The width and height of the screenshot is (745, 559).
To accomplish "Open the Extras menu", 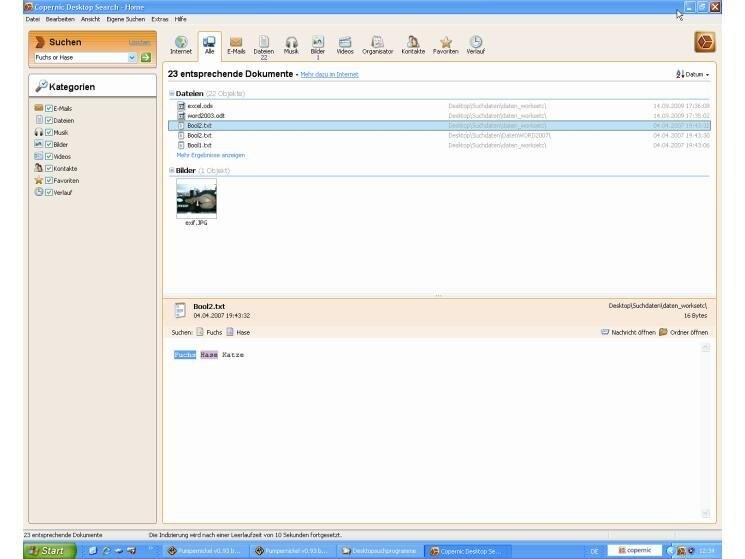I will point(160,19).
